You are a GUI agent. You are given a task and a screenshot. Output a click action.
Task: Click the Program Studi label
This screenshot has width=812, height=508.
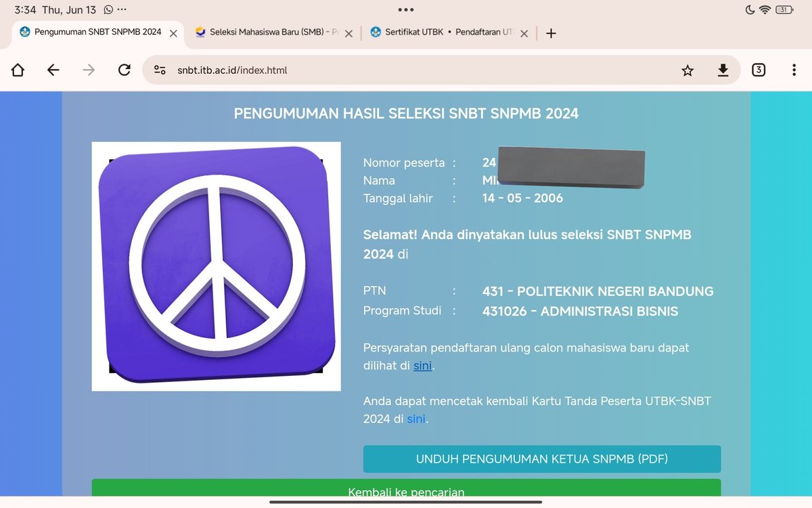point(402,311)
